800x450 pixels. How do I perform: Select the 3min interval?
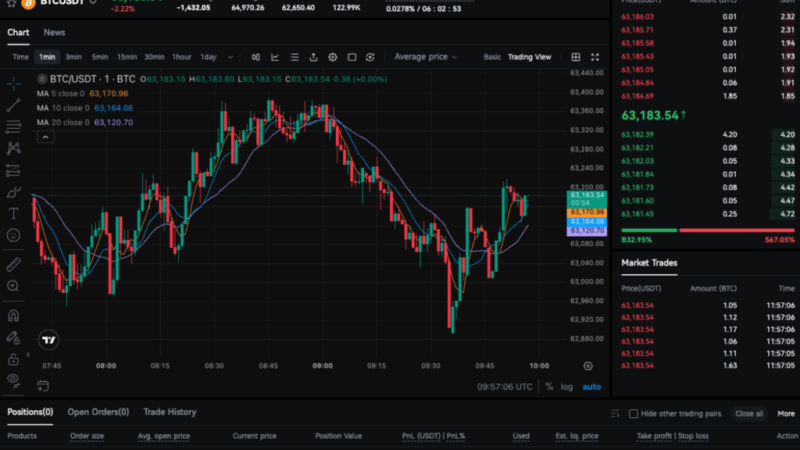[73, 57]
